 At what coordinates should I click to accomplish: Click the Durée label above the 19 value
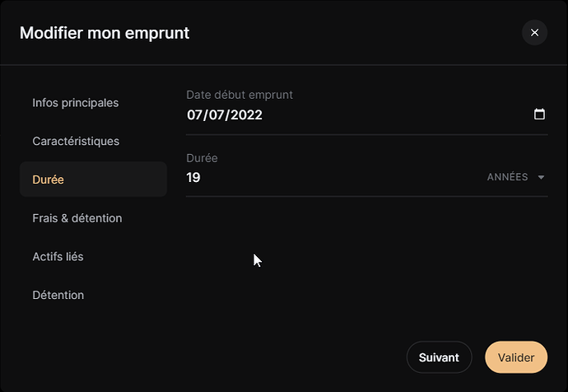[202, 158]
